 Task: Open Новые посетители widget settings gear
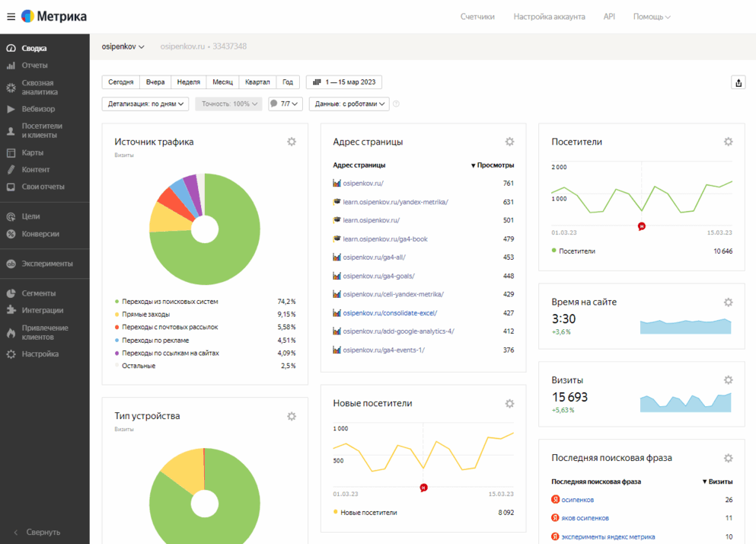click(509, 404)
